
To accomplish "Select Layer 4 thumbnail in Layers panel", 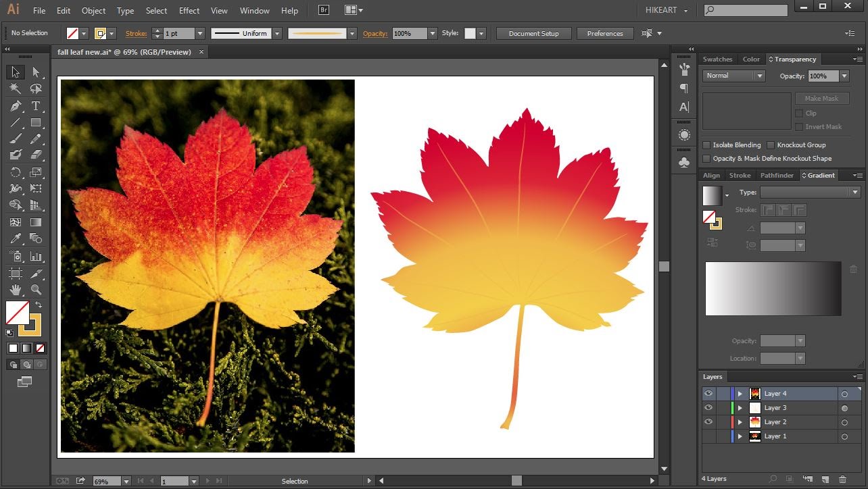I will click(755, 392).
